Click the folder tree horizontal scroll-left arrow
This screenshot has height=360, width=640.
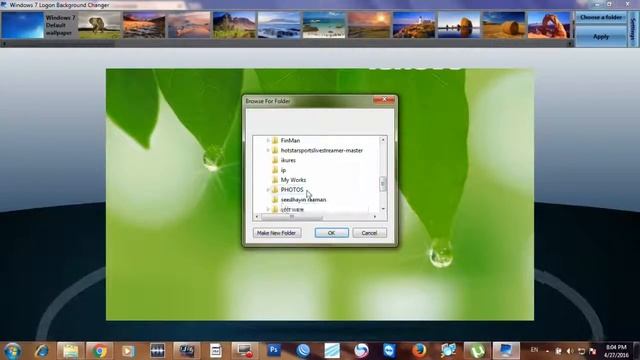coord(257,217)
